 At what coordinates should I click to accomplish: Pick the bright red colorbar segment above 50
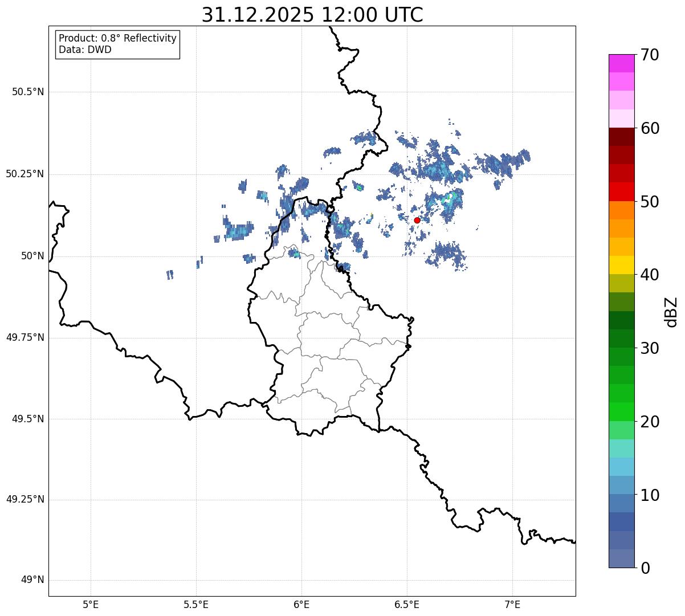click(622, 191)
